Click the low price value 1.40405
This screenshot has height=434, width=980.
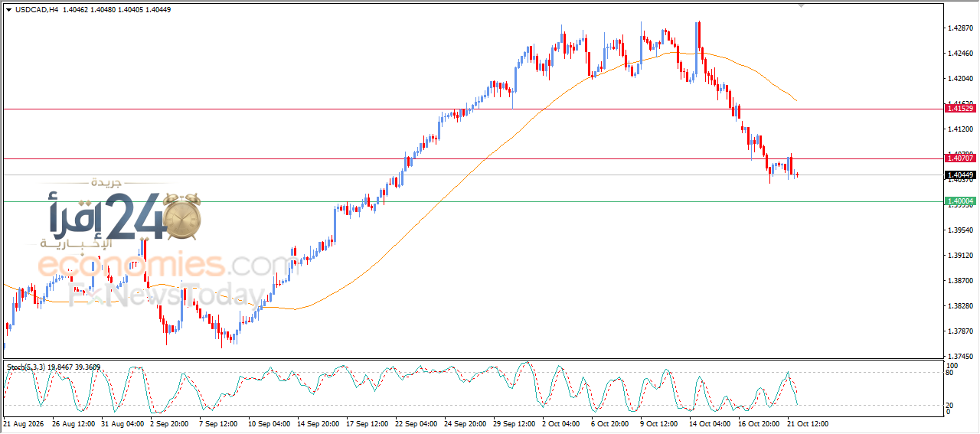tap(132, 10)
